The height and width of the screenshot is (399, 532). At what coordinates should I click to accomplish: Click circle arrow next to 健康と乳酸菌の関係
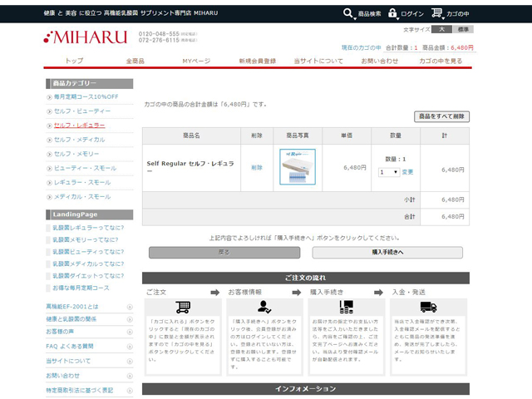point(130,319)
